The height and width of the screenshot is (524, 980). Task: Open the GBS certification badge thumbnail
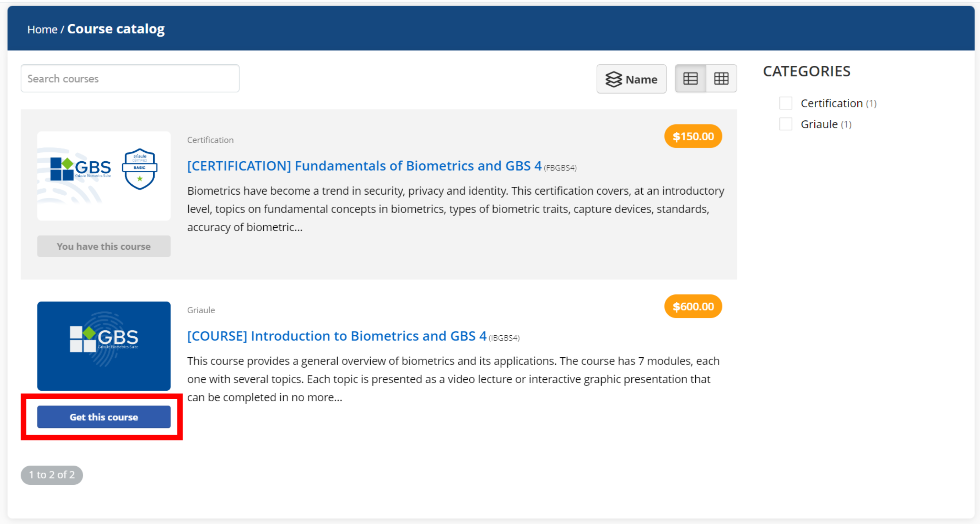click(x=104, y=176)
